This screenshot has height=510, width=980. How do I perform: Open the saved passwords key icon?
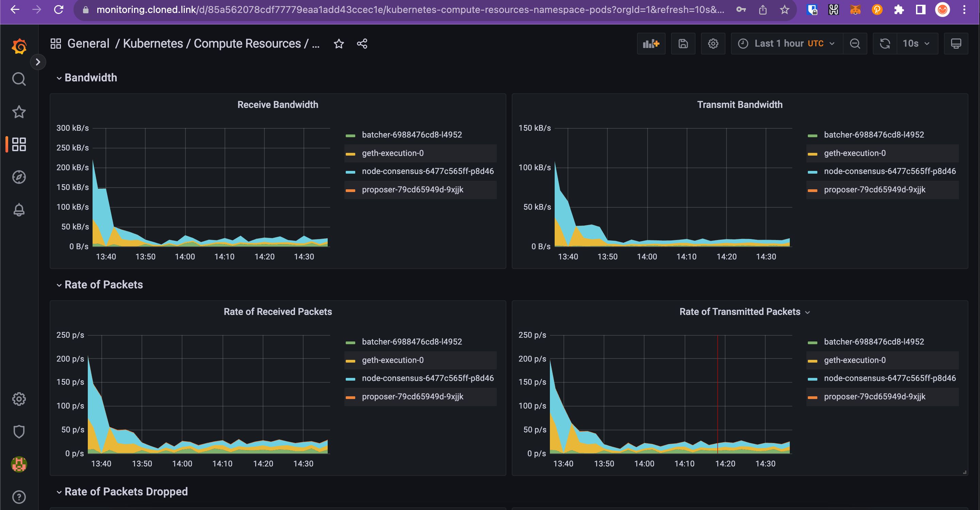(x=741, y=10)
